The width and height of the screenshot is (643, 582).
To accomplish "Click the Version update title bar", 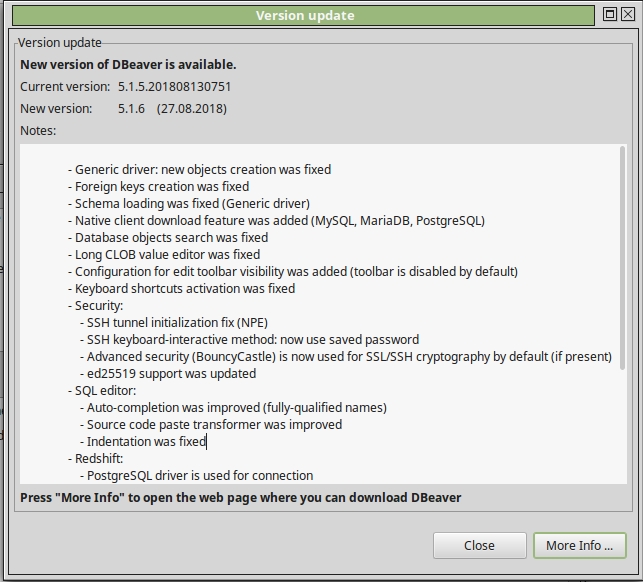I will pos(303,16).
